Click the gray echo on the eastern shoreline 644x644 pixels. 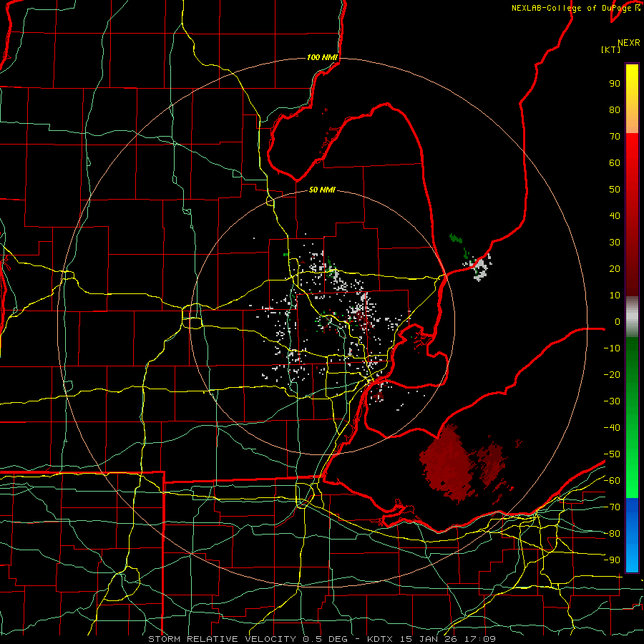coord(480,268)
